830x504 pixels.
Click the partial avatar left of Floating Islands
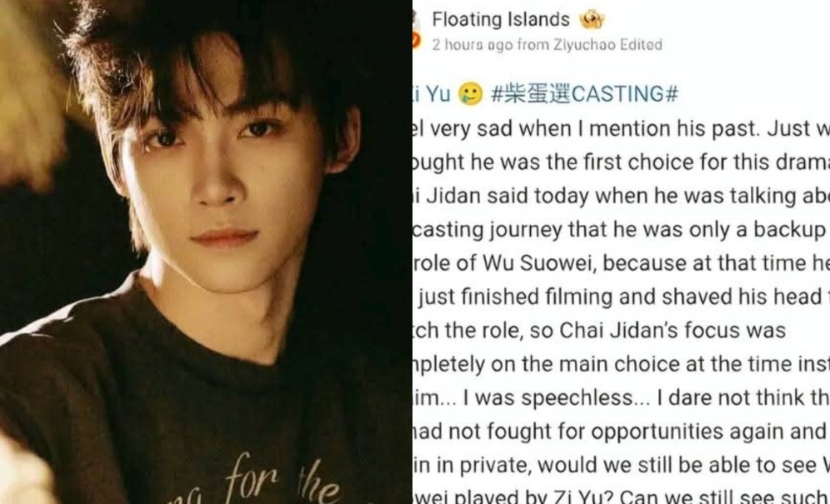[416, 20]
